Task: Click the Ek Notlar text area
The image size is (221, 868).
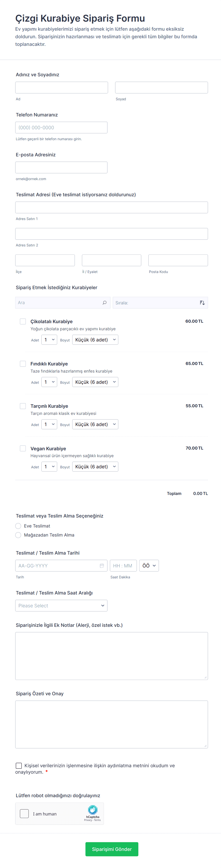Action: click(111, 656)
